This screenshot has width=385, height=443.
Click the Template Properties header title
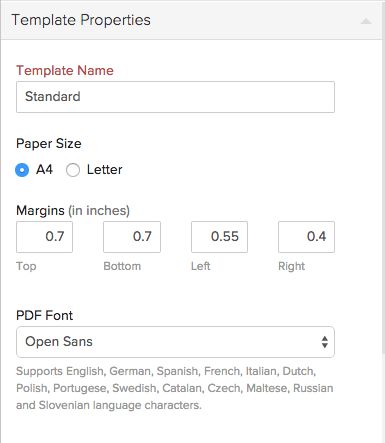tap(81, 20)
